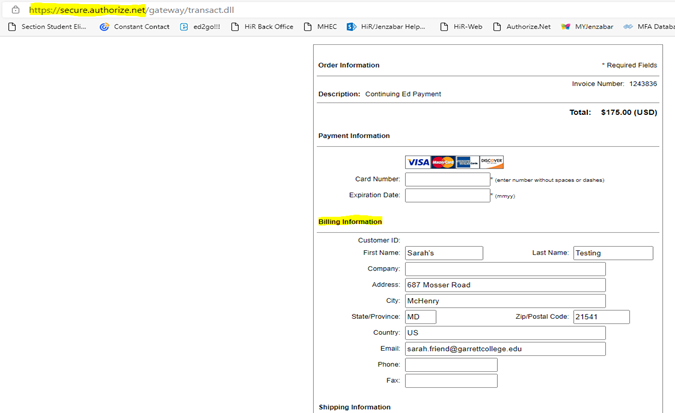675x413 pixels.
Task: Click the lock icon in the address bar
Action: click(15, 9)
